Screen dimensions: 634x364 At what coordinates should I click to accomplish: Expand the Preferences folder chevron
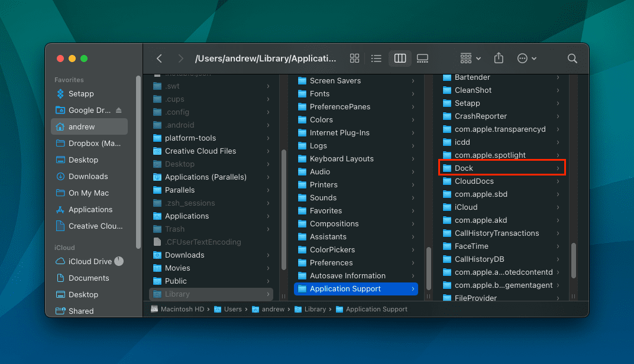413,262
